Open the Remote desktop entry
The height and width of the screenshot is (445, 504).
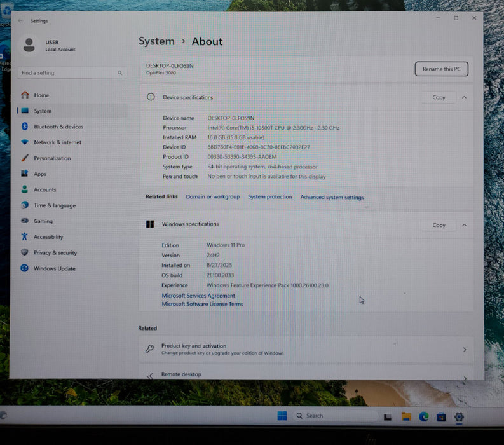click(306, 373)
